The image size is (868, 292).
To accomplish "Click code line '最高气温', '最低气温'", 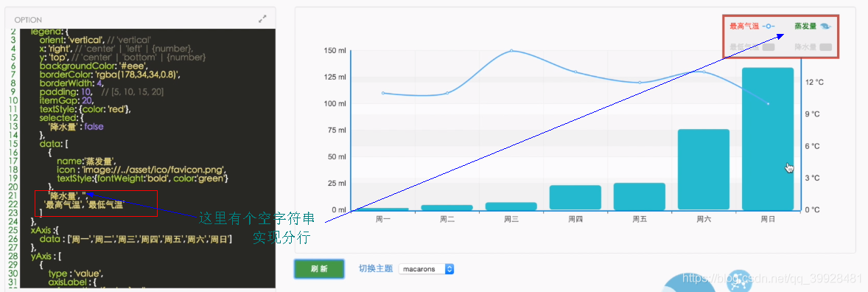I will point(83,204).
